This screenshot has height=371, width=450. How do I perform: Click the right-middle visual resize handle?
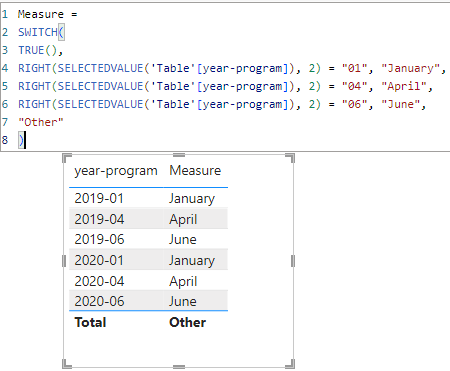tap(293, 261)
